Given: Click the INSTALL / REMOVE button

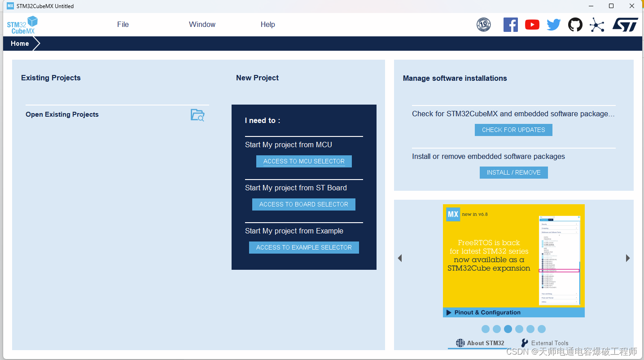Looking at the screenshot, I should click(x=513, y=172).
